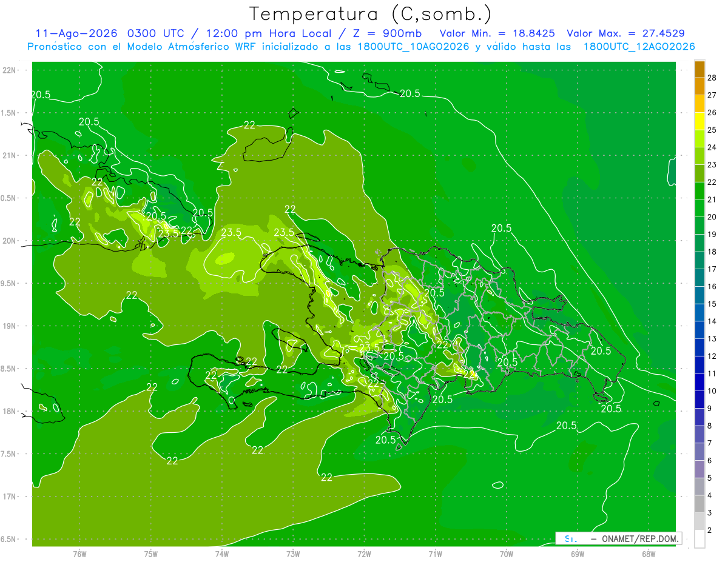Image resolution: width=728 pixels, height=562 pixels.
Task: Click the '0300 UTC' time text
Action: (x=155, y=33)
